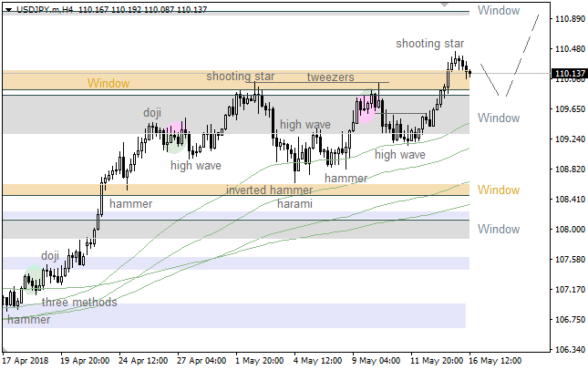This screenshot has width=588, height=370.
Task: Select the high wave label below doji
Action: click(x=195, y=165)
